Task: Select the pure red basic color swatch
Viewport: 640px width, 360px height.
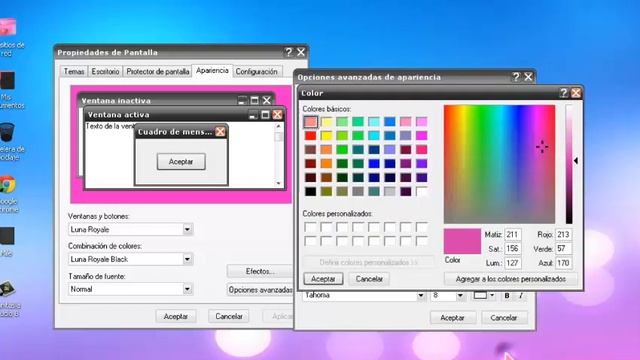Action: point(311,136)
